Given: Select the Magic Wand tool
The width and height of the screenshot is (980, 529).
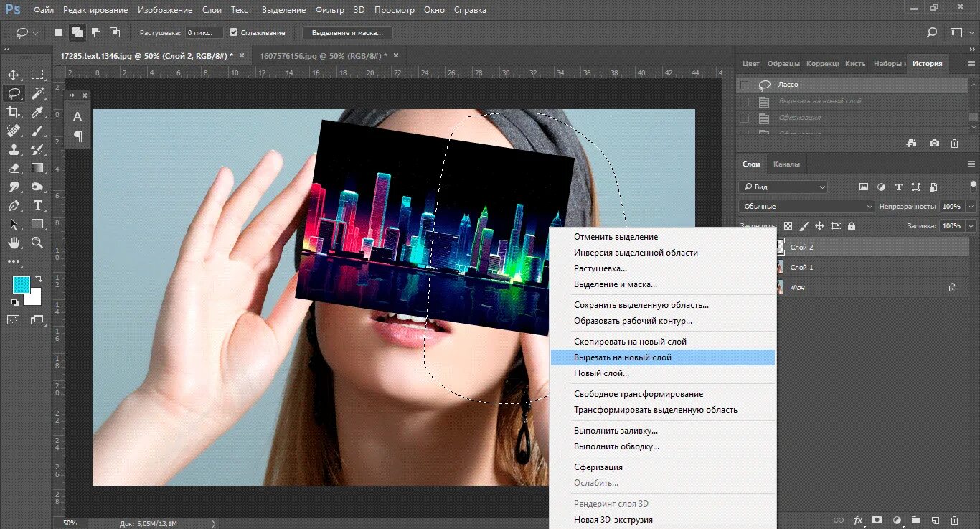Looking at the screenshot, I should tap(37, 93).
